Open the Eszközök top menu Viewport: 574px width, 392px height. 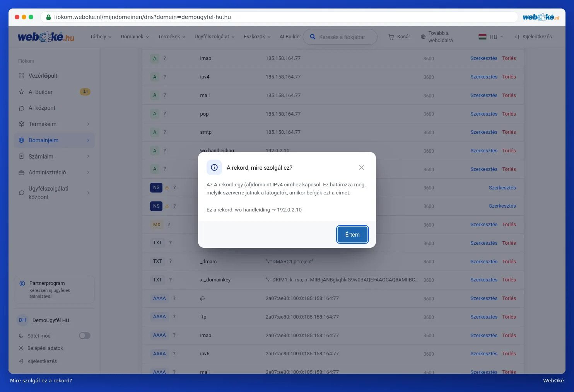(x=257, y=37)
